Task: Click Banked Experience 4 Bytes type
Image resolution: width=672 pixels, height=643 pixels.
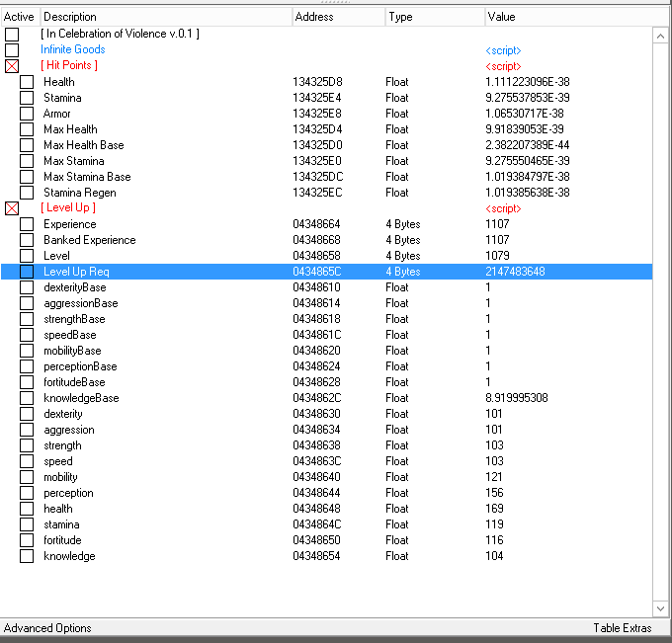Action: [x=403, y=240]
